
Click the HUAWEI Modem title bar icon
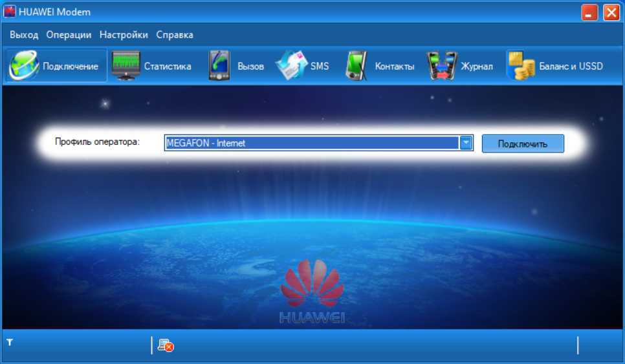click(x=10, y=12)
